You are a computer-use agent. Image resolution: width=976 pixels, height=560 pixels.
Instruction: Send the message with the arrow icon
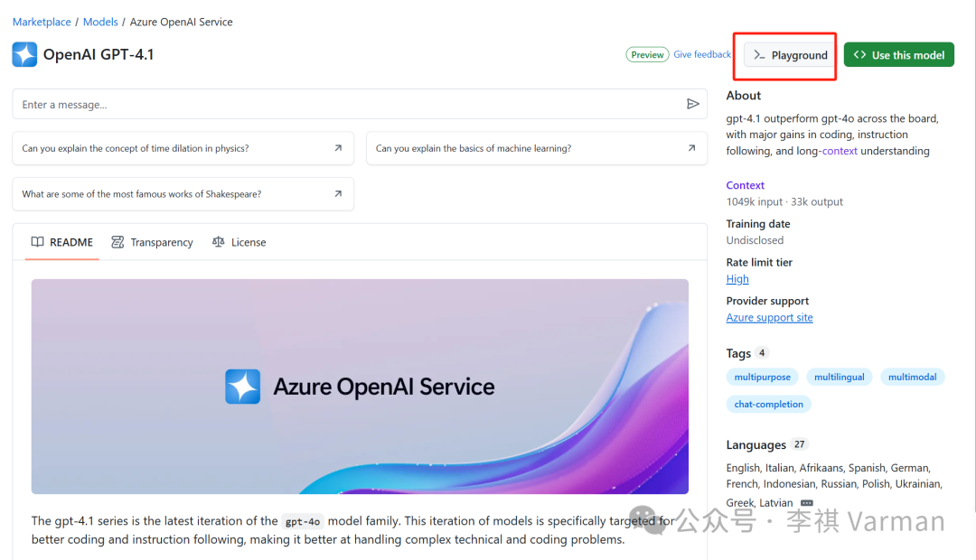(693, 104)
